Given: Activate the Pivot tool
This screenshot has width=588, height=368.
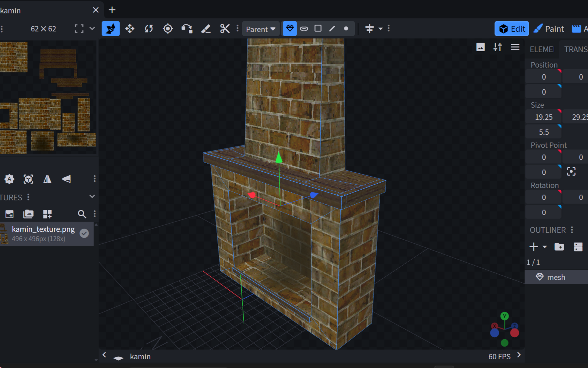Looking at the screenshot, I should tap(168, 29).
